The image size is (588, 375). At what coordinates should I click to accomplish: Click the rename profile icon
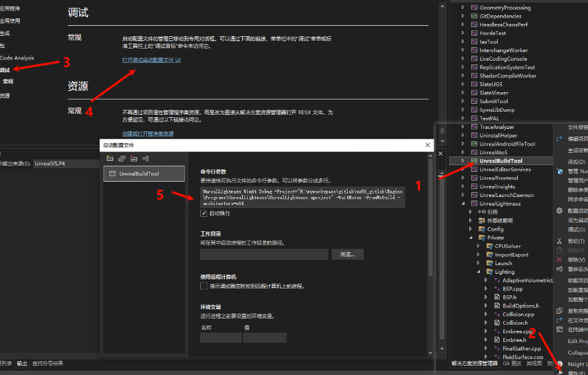(146, 158)
